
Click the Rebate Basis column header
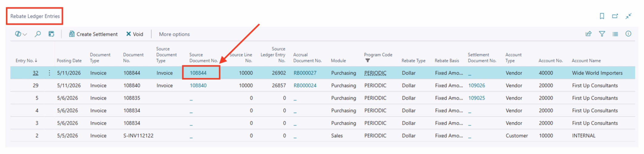[446, 61]
